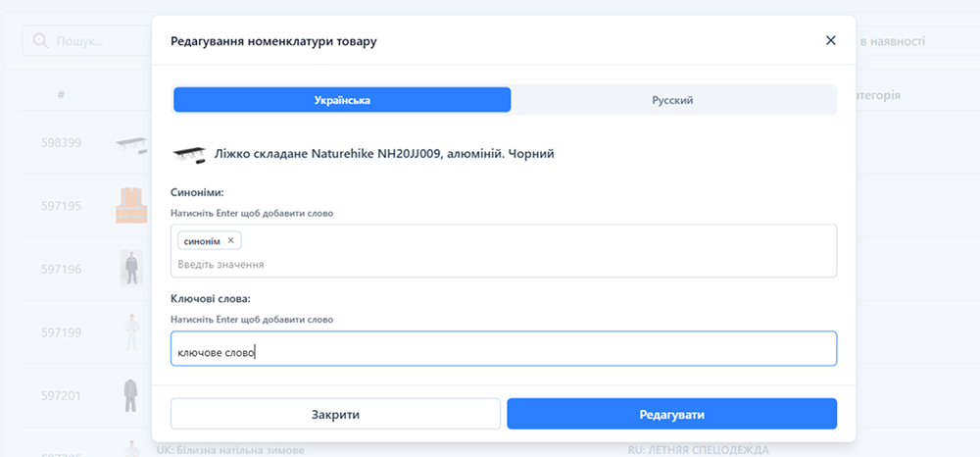This screenshot has width=980, height=457.
Task: Switch to the Русский language tab
Action: click(672, 100)
